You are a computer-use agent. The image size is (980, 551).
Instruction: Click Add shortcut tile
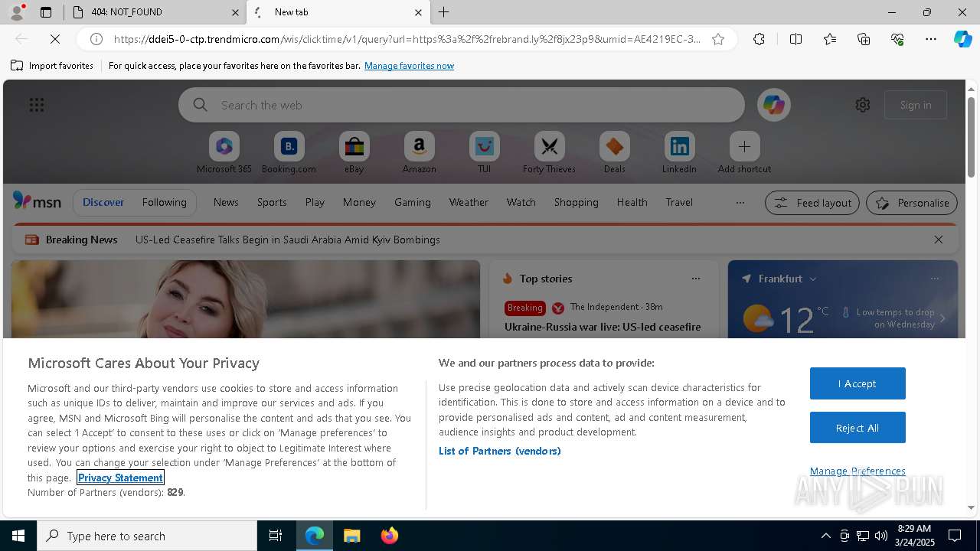click(744, 153)
